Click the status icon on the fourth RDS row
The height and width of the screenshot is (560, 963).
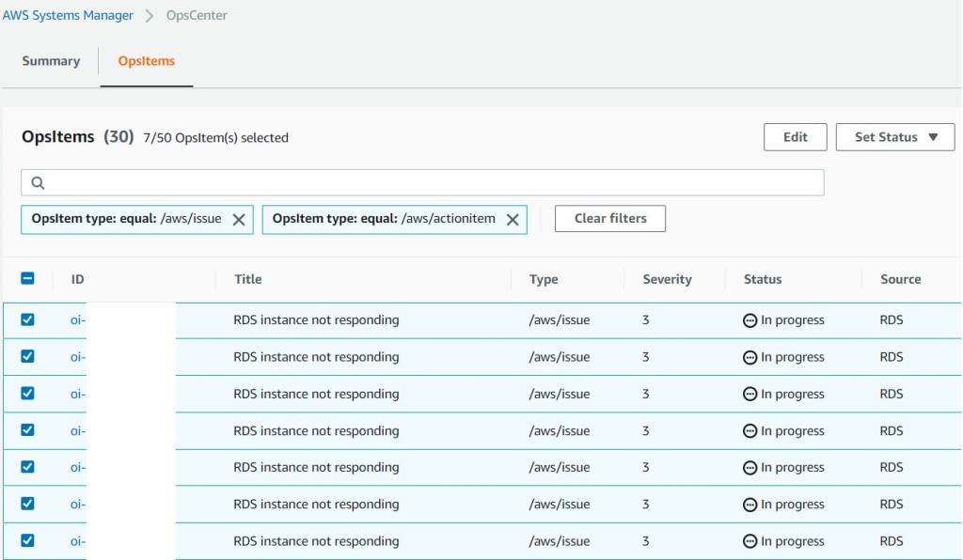tap(750, 430)
